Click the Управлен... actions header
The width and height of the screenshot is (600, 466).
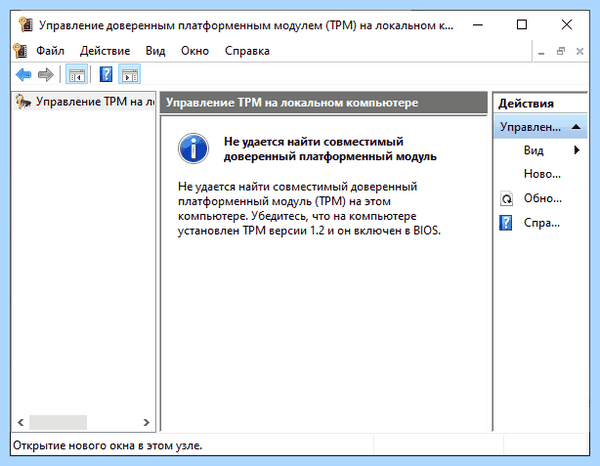540,127
